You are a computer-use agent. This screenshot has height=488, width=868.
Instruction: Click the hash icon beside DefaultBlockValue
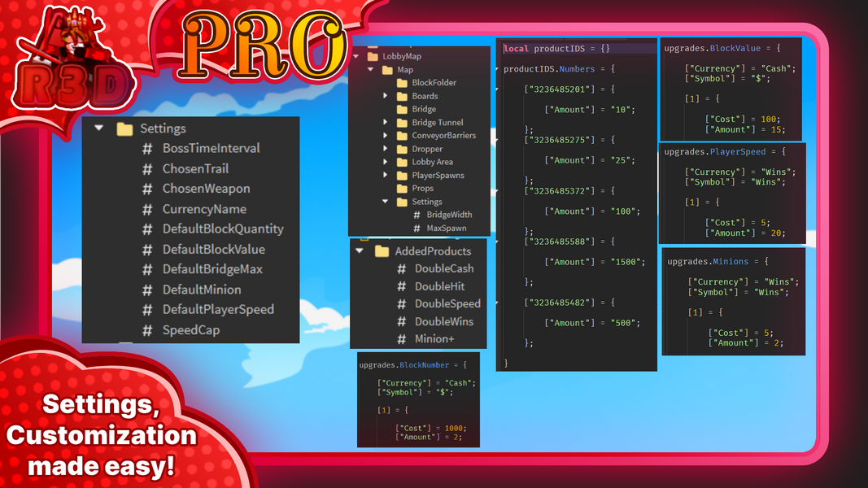coord(147,250)
